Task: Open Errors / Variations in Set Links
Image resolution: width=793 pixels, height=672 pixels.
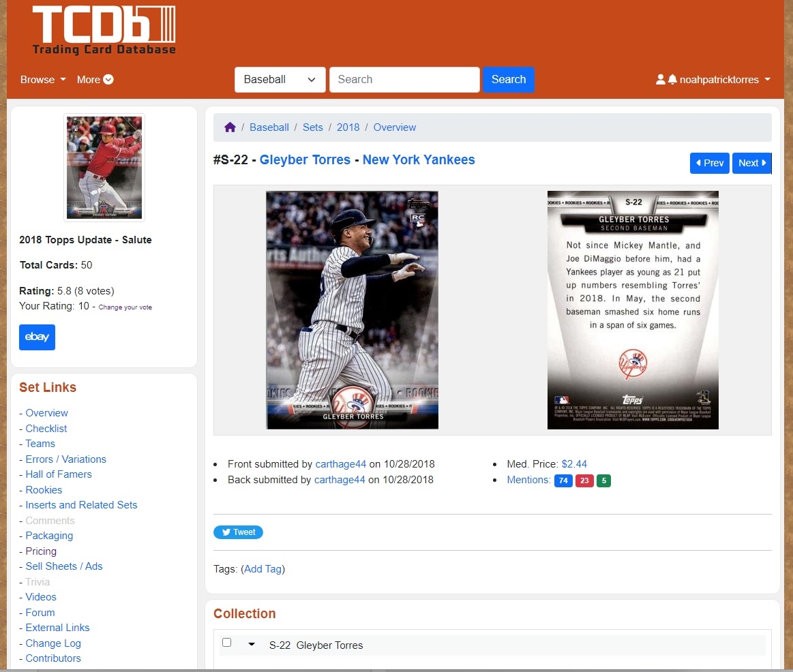Action: 65,459
